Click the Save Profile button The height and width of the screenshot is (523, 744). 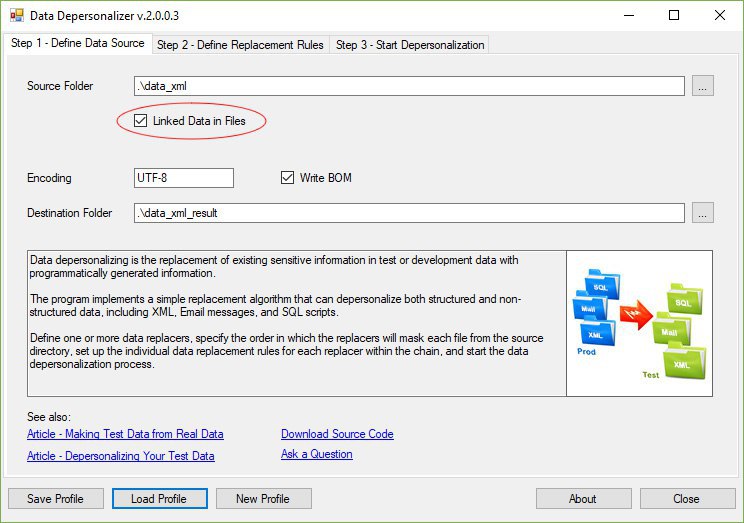(56, 498)
